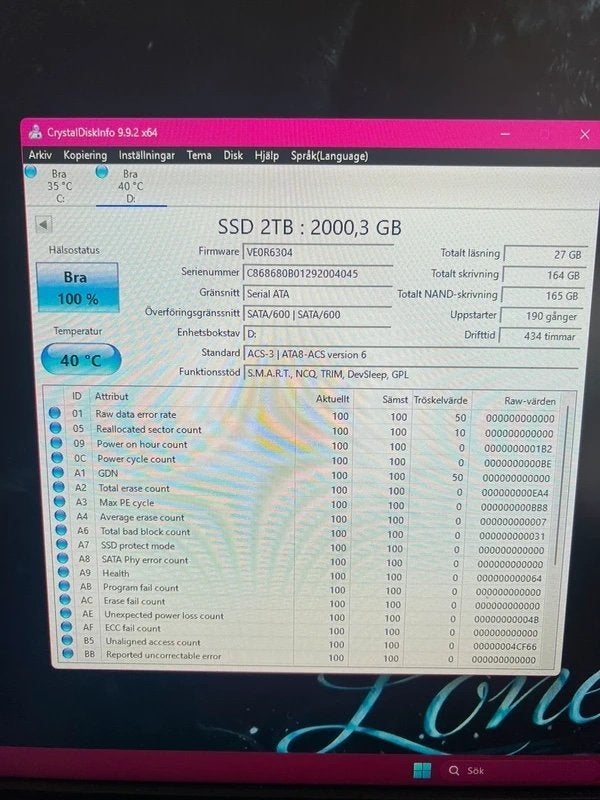600x800 pixels.
Task: Click status icon for Power cycle count
Action: click(x=58, y=458)
